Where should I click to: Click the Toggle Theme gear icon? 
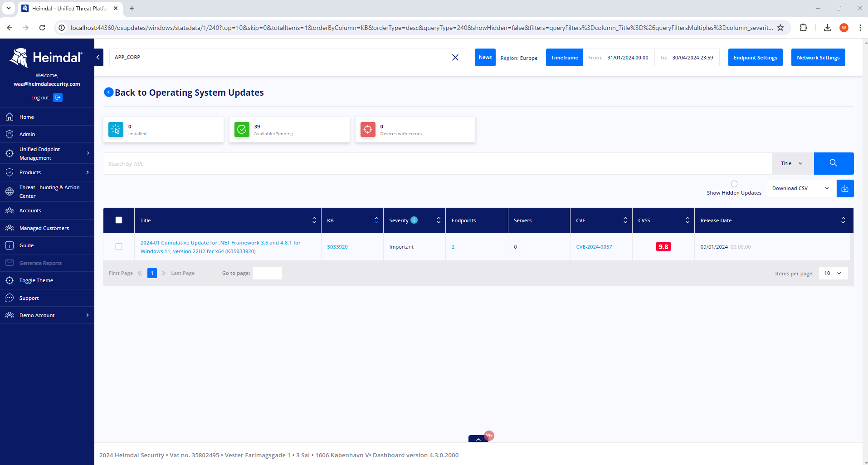tap(10, 280)
